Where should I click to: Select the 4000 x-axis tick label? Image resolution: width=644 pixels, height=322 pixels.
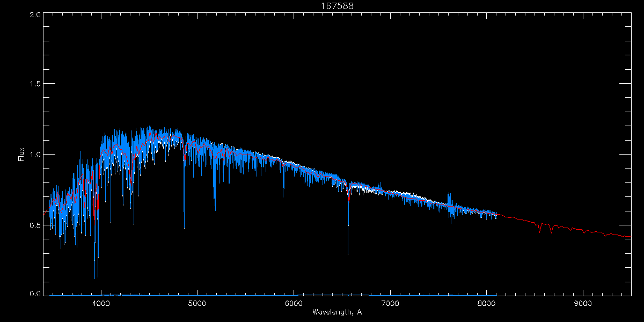pyautogui.click(x=101, y=303)
